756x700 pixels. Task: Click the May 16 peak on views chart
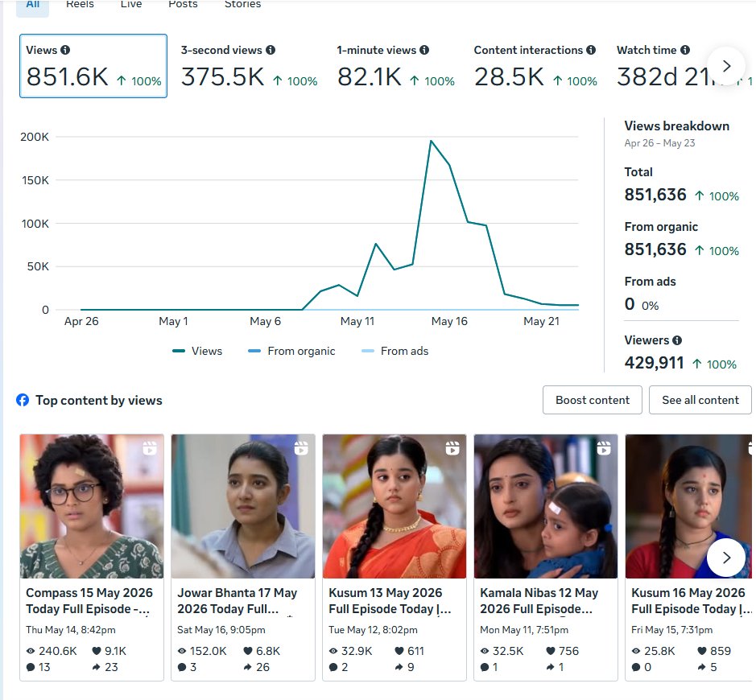pos(431,141)
